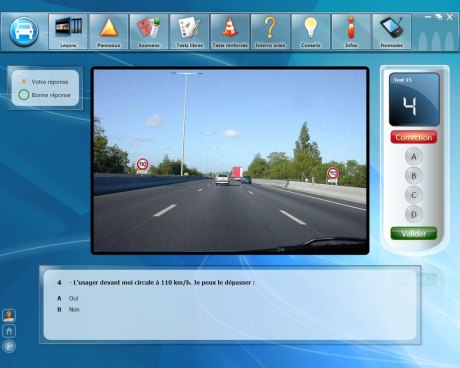Select answer C round button
This screenshot has height=368, width=460.
(x=414, y=195)
